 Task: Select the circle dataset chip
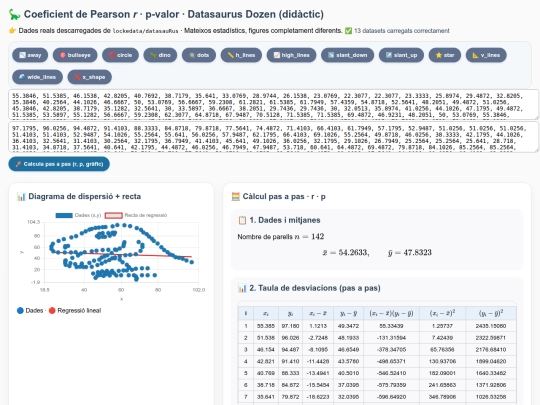[121, 55]
